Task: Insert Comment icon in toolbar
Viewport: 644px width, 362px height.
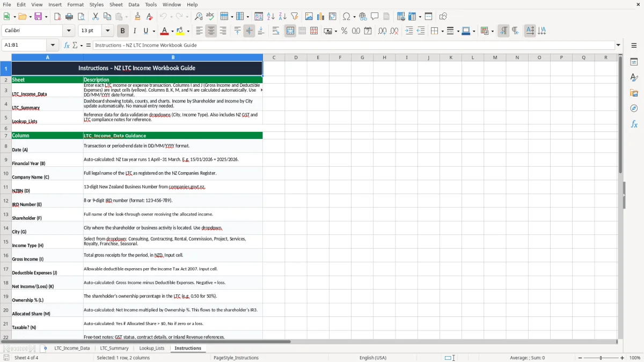Action: [x=375, y=17]
